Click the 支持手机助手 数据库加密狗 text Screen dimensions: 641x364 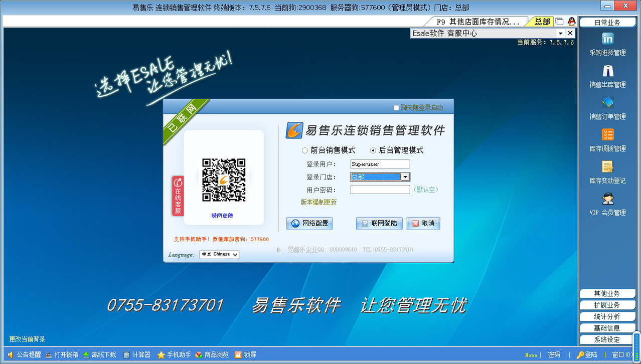[x=221, y=240]
